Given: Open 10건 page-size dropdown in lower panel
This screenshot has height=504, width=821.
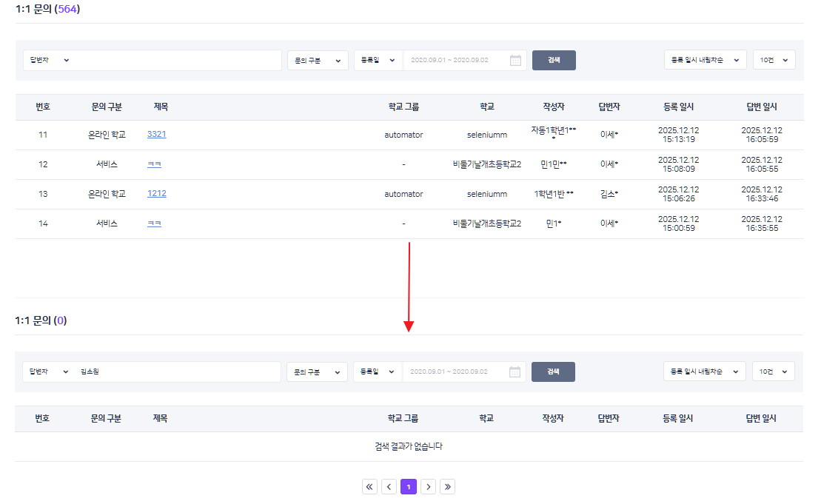Looking at the screenshot, I should 773,372.
